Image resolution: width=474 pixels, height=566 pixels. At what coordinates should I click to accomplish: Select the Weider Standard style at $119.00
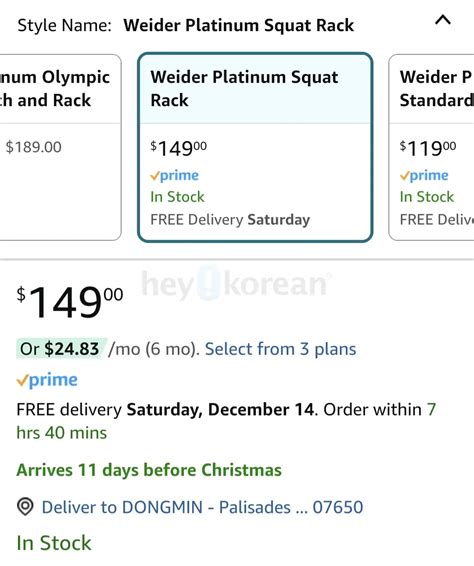[x=431, y=147]
